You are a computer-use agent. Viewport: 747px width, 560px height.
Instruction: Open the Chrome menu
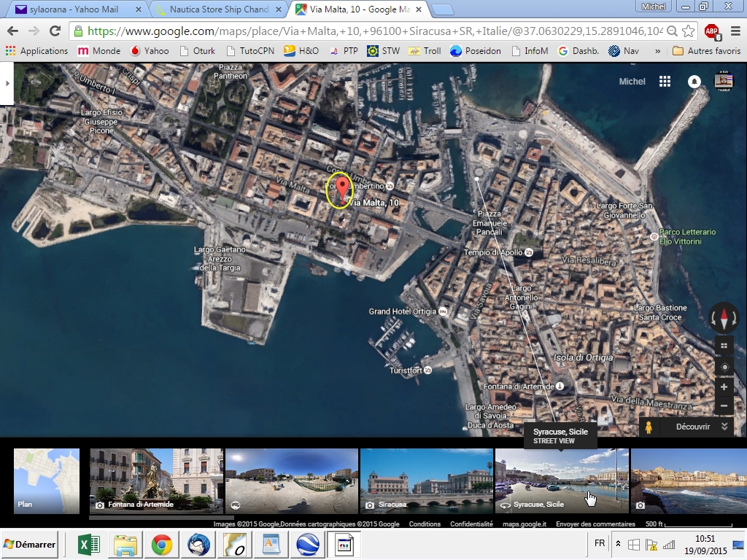735,31
